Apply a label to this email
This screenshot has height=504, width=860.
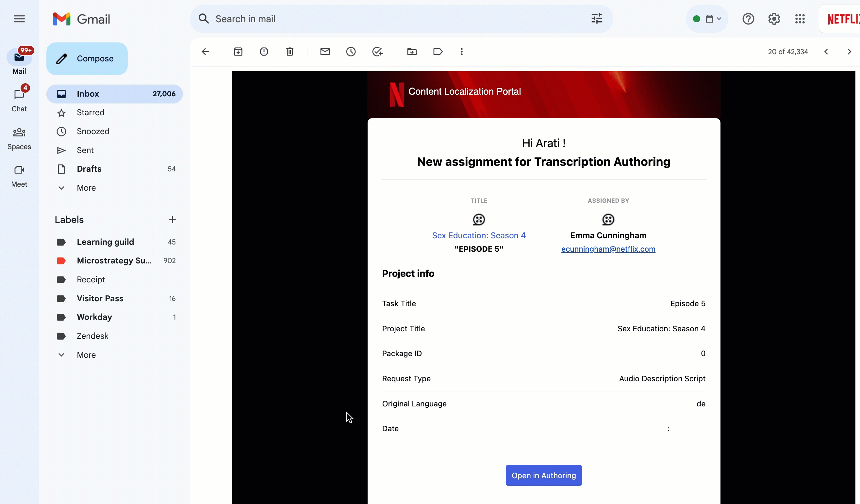438,52
